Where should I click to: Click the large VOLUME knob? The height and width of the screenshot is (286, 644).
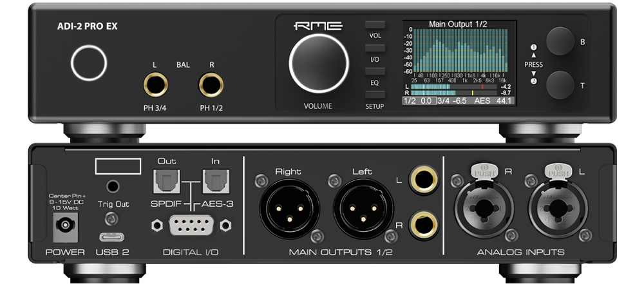[319, 63]
